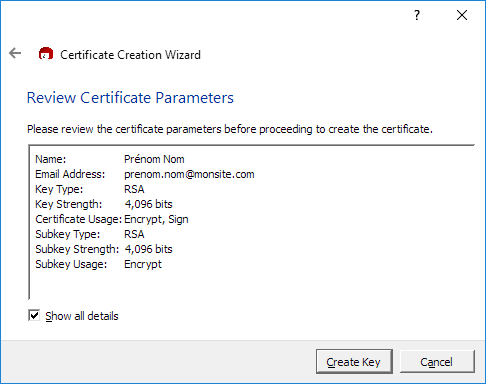The width and height of the screenshot is (486, 384).
Task: Click the Subkey Usage value Encrypt
Action: (x=143, y=264)
